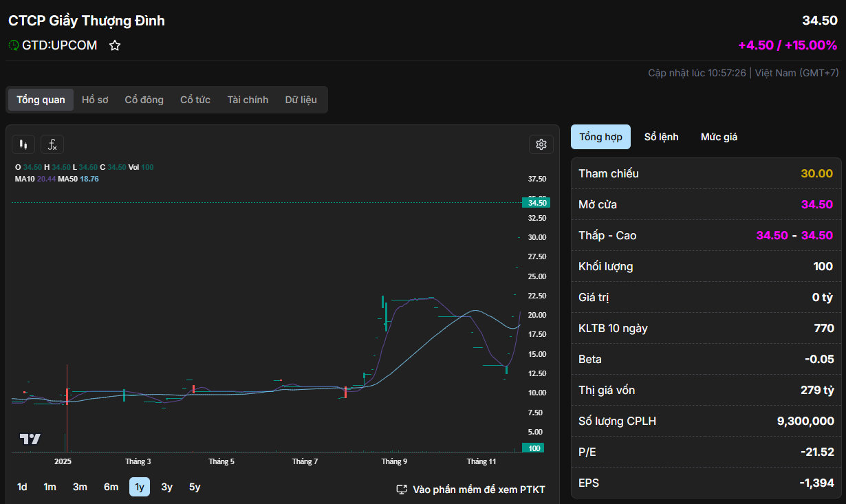Image resolution: width=846 pixels, height=504 pixels.
Task: Switch to the Hồ sơ tab
Action: (95, 100)
